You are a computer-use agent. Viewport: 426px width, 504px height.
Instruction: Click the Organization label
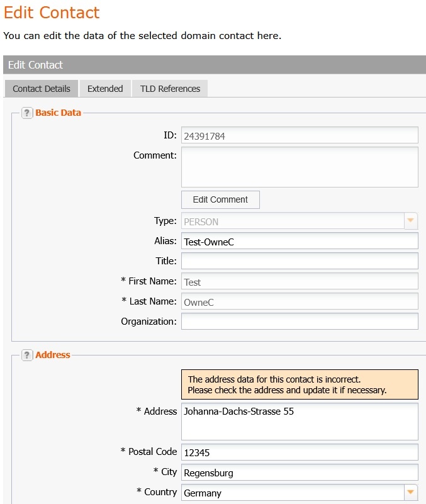149,322
